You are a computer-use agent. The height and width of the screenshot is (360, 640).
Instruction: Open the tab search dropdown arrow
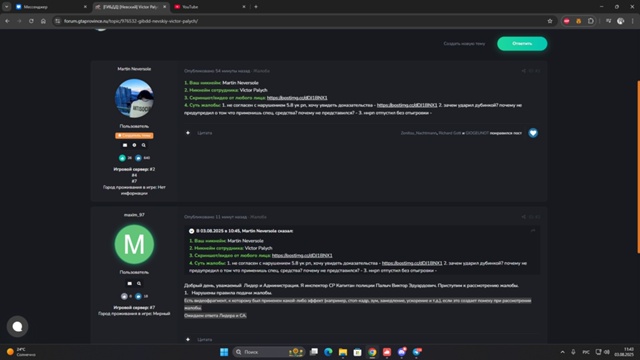(7, 7)
